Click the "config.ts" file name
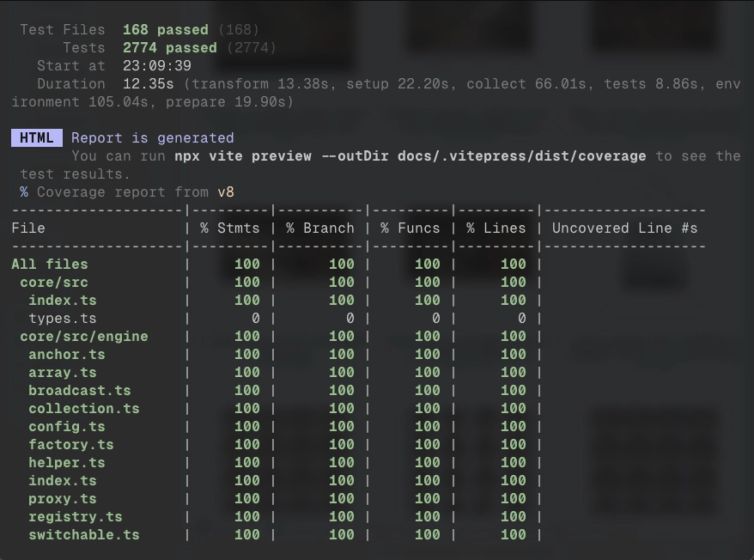 coord(67,427)
